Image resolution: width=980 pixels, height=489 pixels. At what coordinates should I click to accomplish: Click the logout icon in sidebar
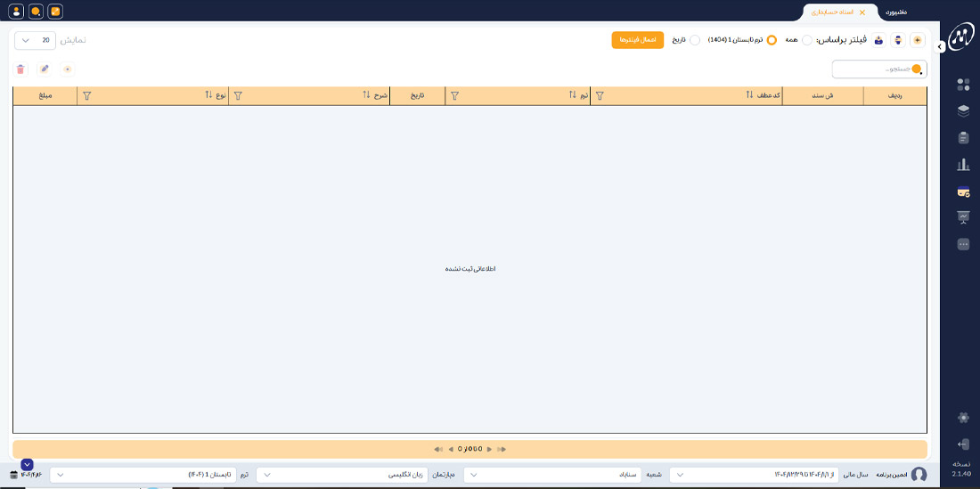pos(962,444)
